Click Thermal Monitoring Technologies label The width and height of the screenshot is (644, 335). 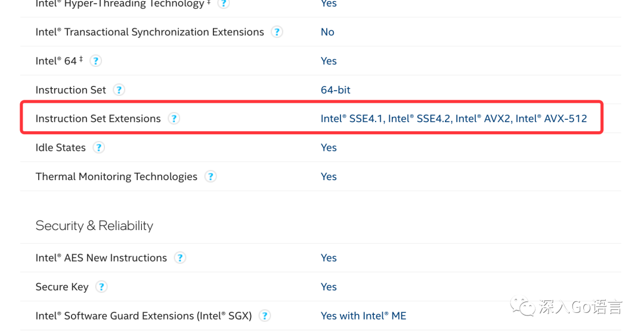(116, 176)
